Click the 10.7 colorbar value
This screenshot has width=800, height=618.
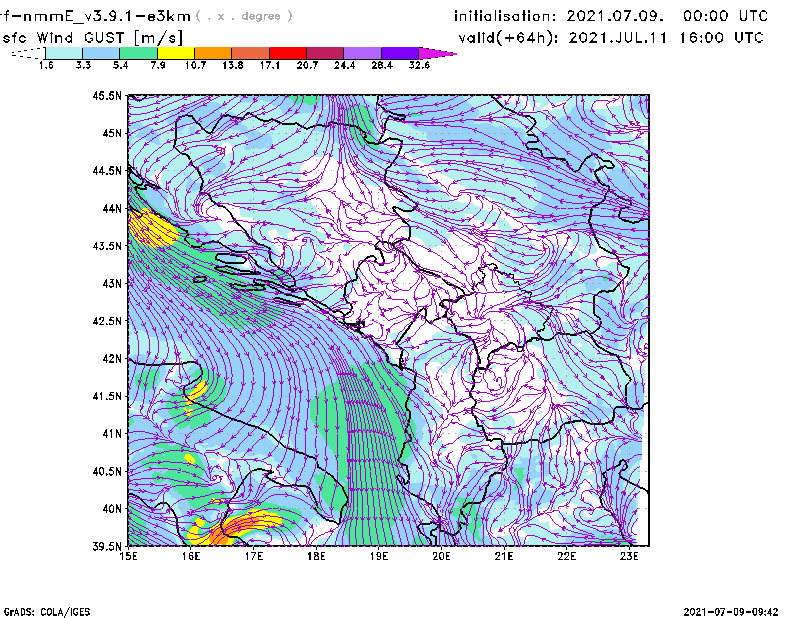point(195,65)
